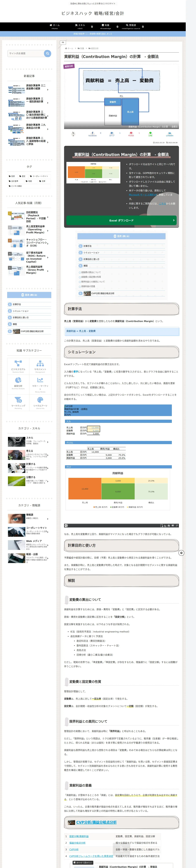This screenshot has height=868, width=196.
Task: Open ホーム in the top navigation bar
Action: tap(55, 27)
